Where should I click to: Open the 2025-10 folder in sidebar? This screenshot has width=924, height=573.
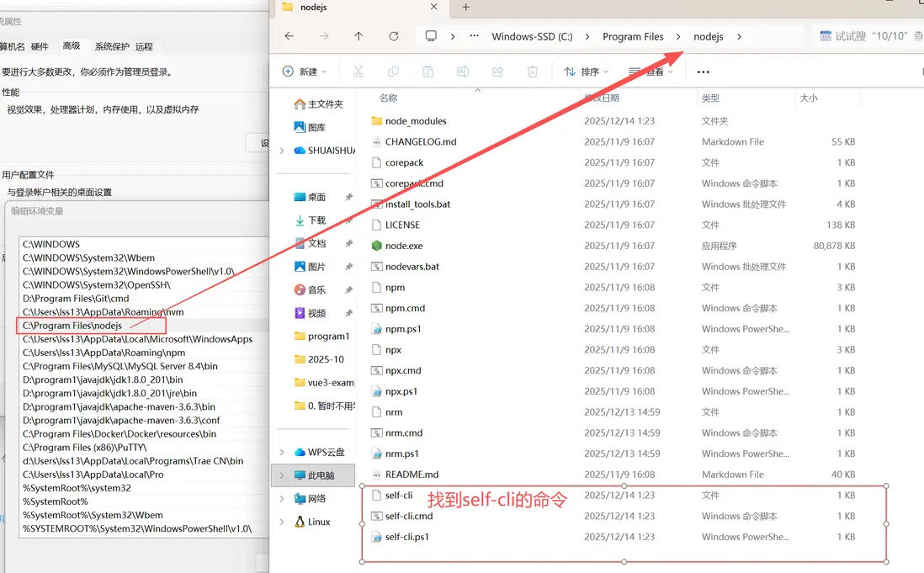[x=319, y=359]
